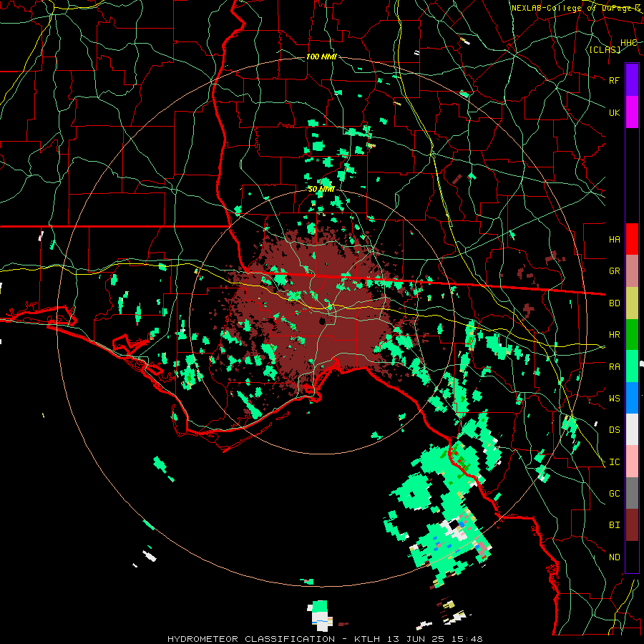Click the BD yellow legend swatch
The height and width of the screenshot is (644, 644).
pyautogui.click(x=632, y=303)
